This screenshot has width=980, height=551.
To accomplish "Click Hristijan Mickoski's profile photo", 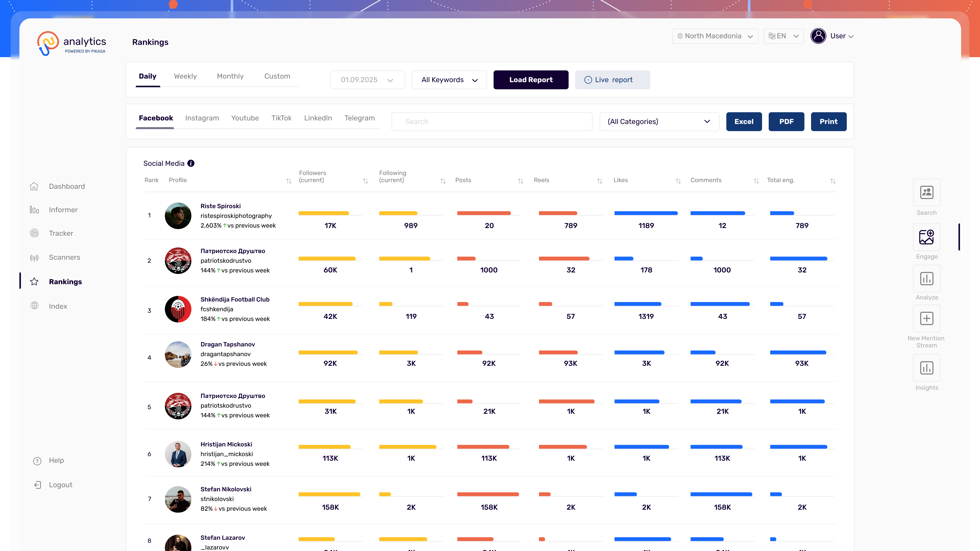I will click(178, 454).
